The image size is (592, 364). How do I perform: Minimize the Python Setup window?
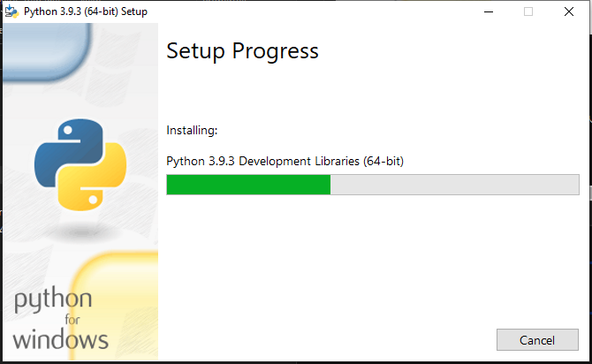(489, 11)
